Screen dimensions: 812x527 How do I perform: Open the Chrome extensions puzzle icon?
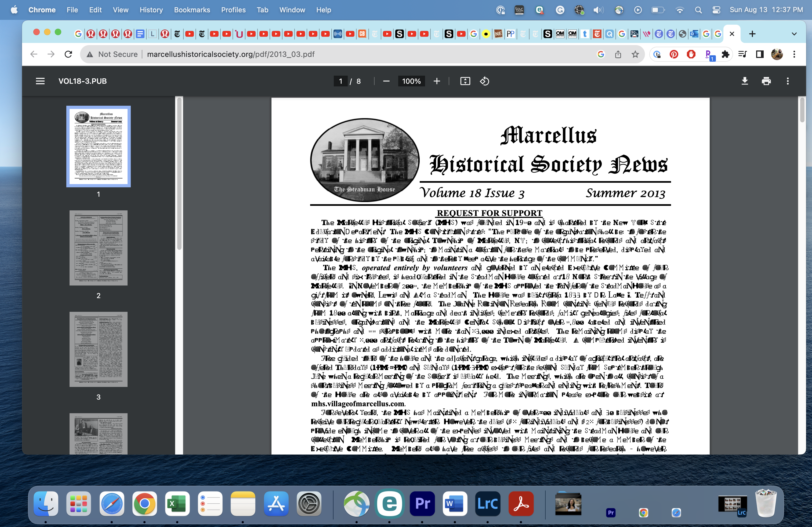tap(725, 54)
